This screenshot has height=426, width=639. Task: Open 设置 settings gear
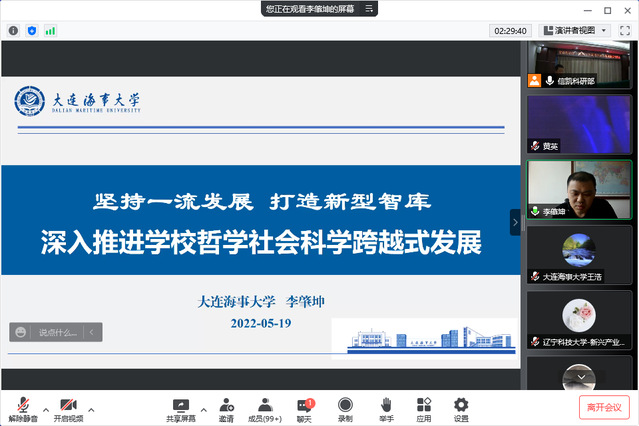point(461,405)
